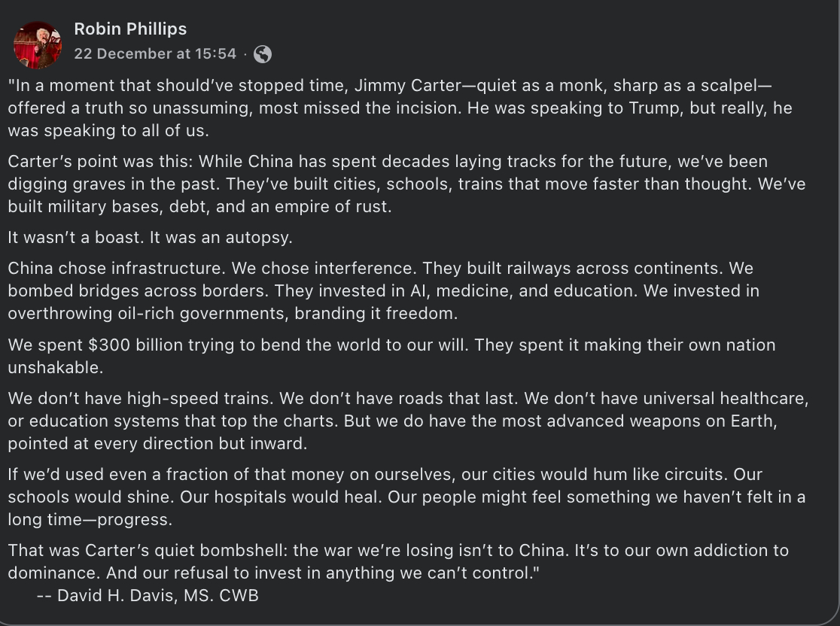Click the paragraph starting "If we'd used even"

point(406,497)
